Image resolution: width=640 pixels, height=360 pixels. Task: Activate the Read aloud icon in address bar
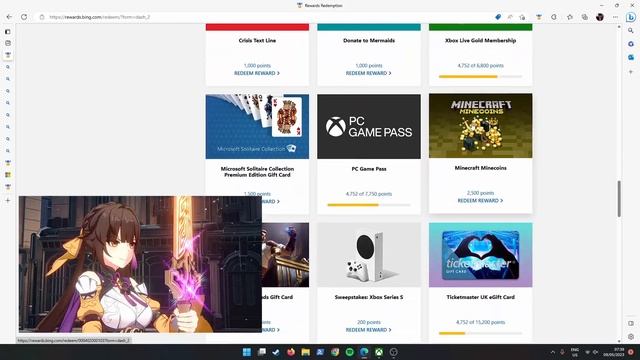(510, 17)
